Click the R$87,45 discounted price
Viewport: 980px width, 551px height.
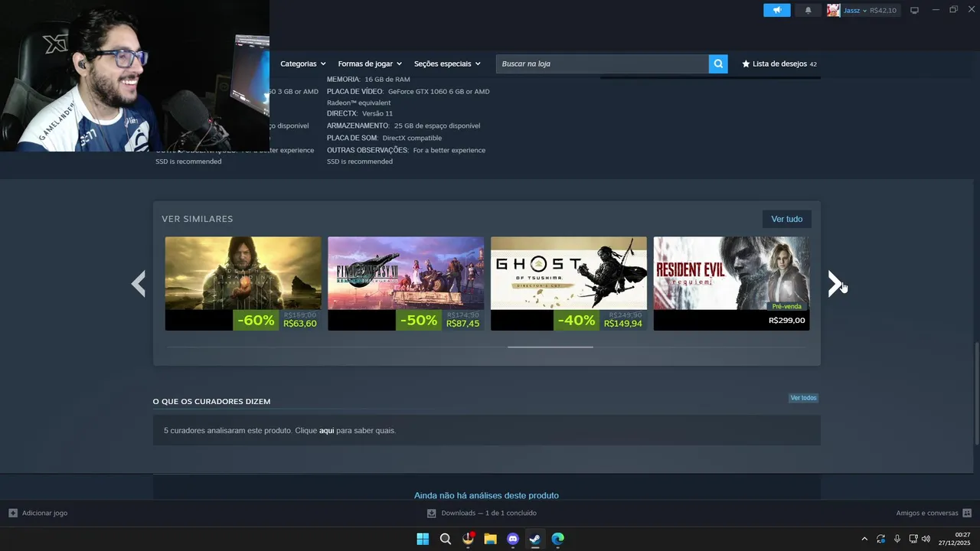click(462, 324)
